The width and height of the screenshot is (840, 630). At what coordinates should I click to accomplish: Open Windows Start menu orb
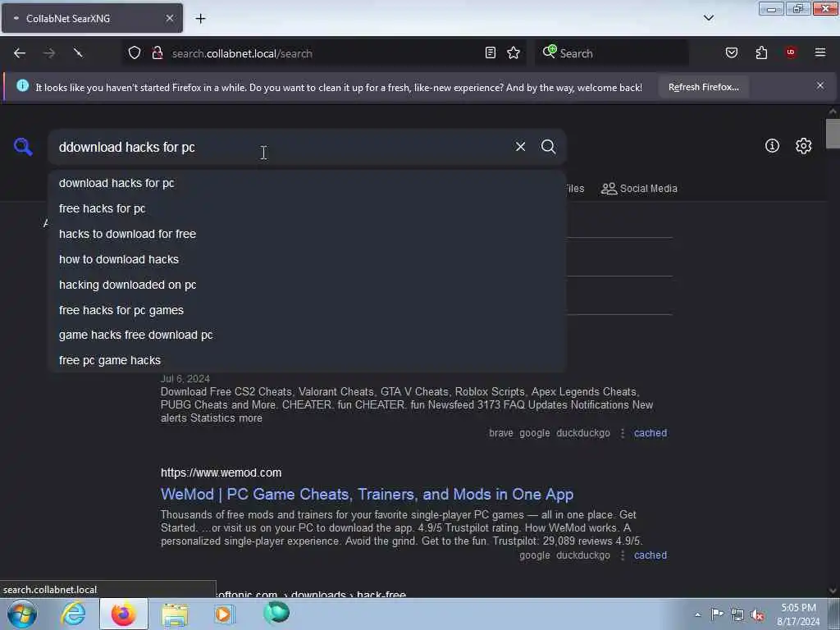click(22, 614)
